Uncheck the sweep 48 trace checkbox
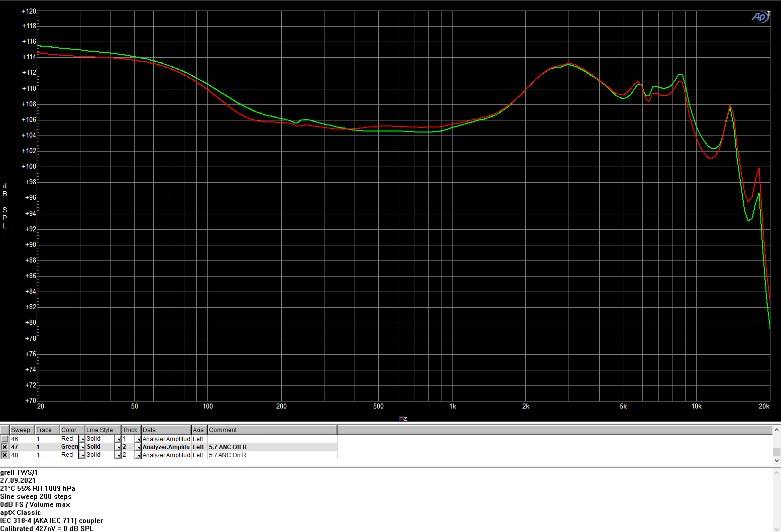This screenshot has width=781, height=532. tap(5, 455)
